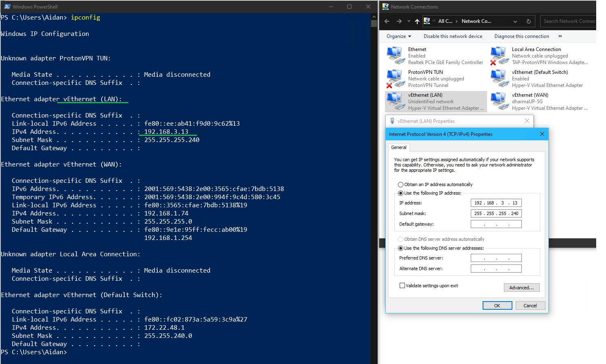Image resolution: width=606 pixels, height=364 pixels.
Task: Select the ProtonVPN TUN adapter icon
Action: [396, 78]
